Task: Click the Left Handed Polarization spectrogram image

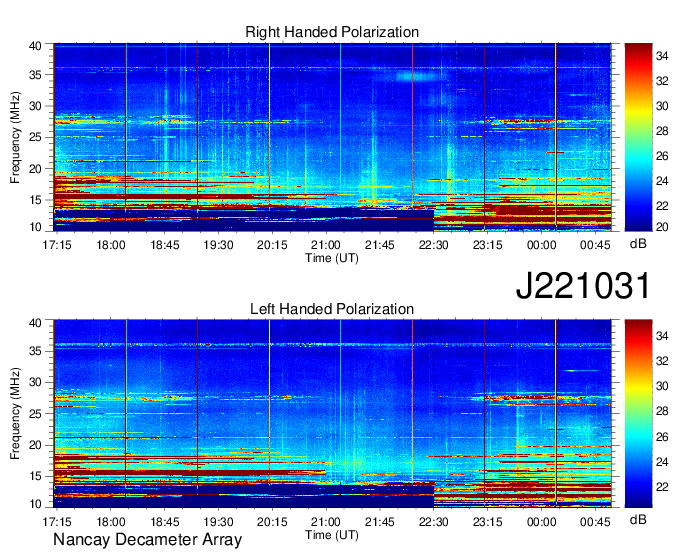Action: point(332,414)
